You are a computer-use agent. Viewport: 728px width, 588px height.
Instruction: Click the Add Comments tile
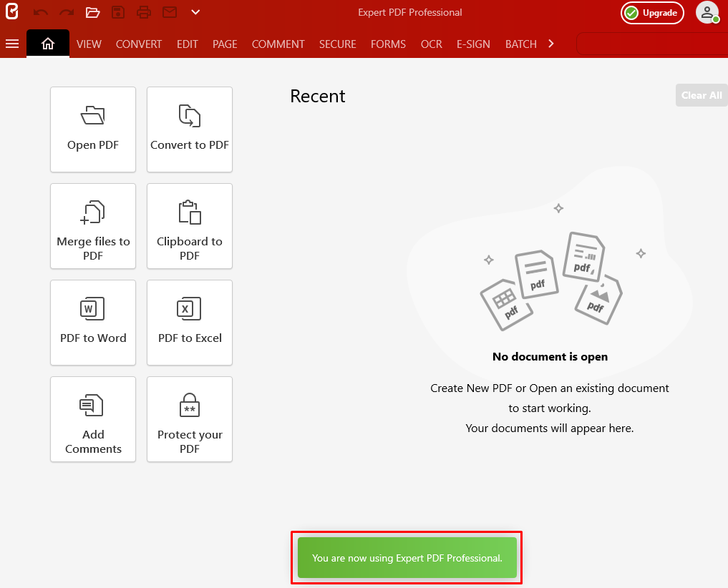pos(93,419)
